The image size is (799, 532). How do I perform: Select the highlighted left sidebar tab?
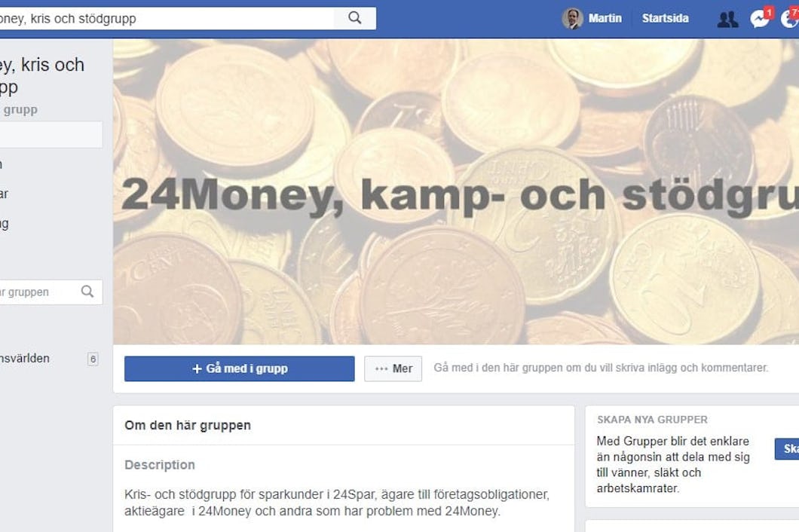click(x=51, y=135)
